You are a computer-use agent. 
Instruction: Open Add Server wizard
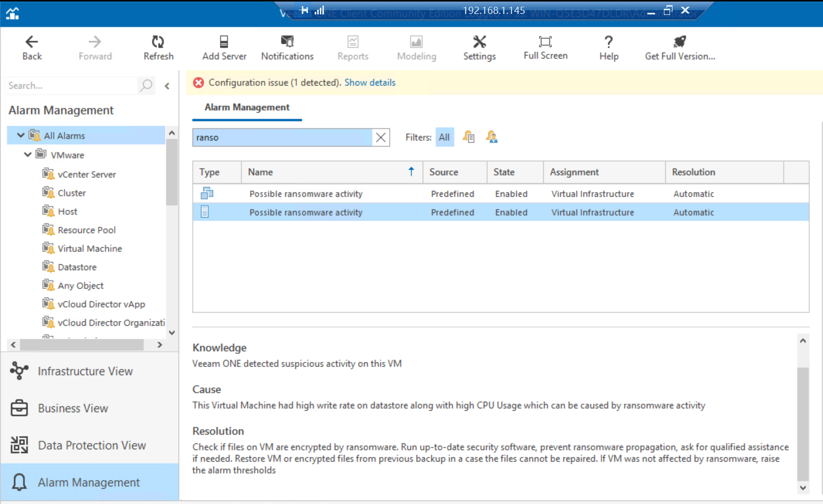click(x=224, y=48)
